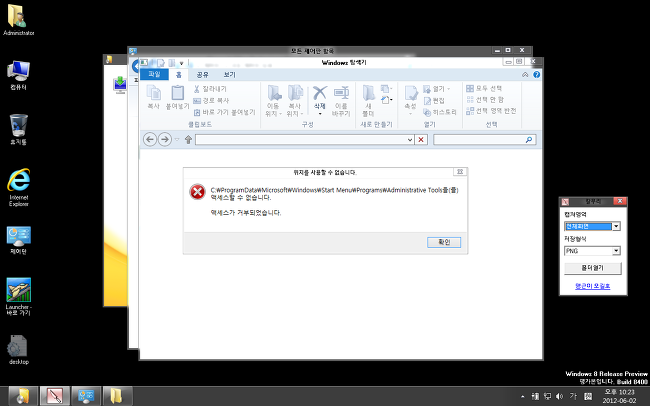Image resolution: width=650 pixels, height=406 pixels.
Task: Open Administrator folder on the desktop
Action: (x=19, y=20)
